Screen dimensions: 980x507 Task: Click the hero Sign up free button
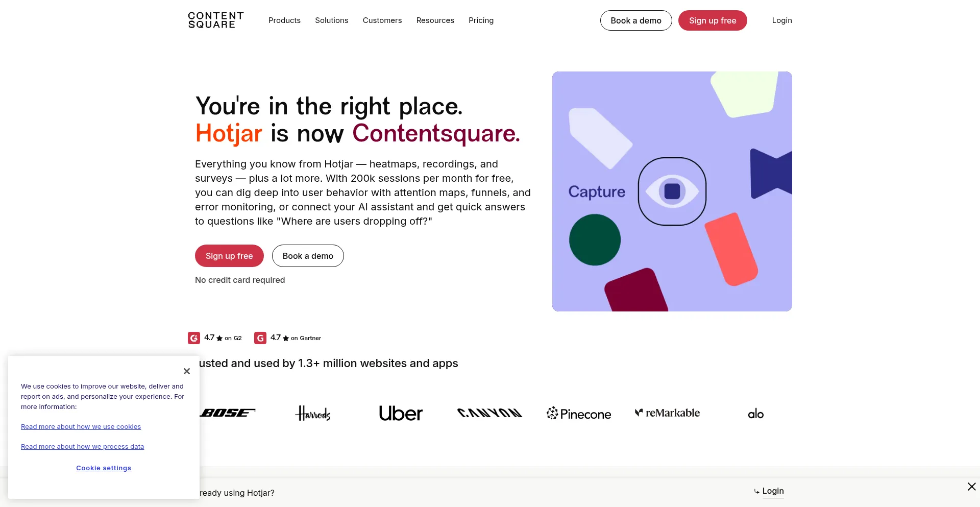coord(229,256)
